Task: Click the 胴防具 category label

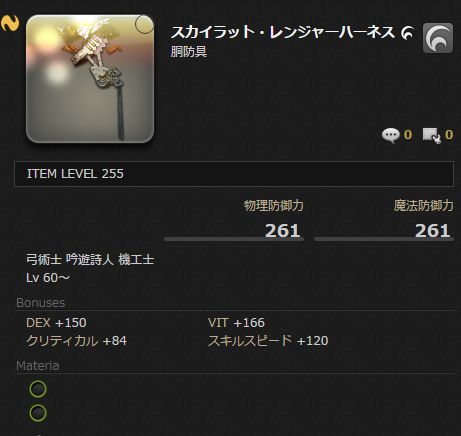Action: [x=189, y=52]
